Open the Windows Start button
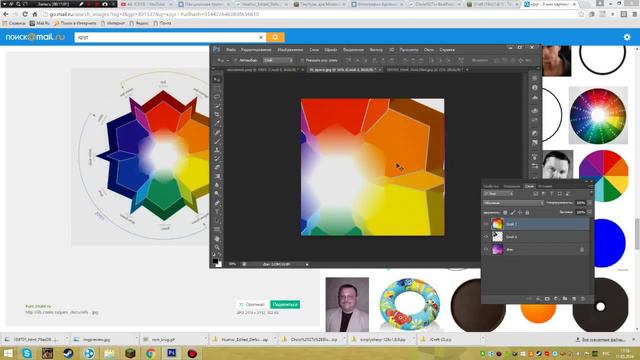 8,353
